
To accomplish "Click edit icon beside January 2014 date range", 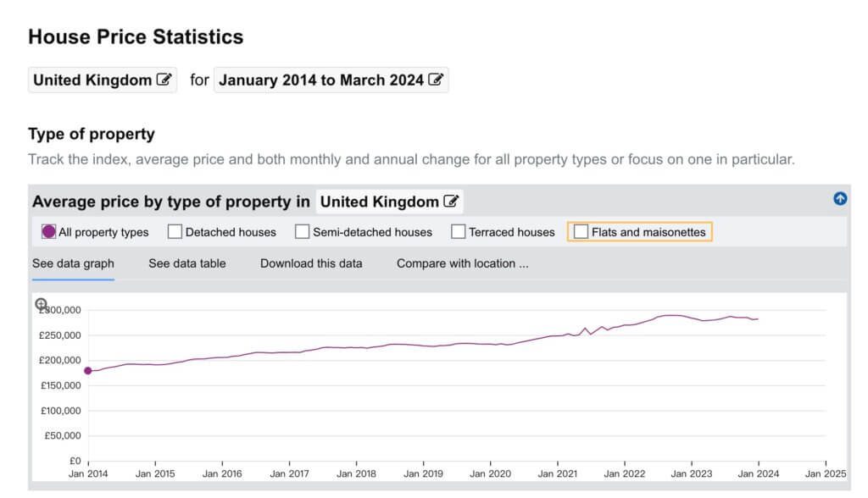I will pyautogui.click(x=435, y=79).
